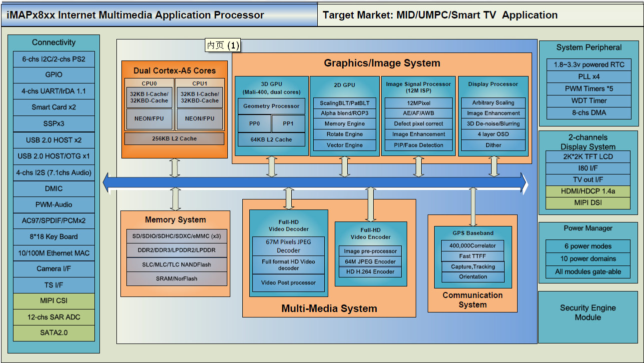Select the 'HD H.264 Encoder' block
The height and width of the screenshot is (363, 644).
coord(371,272)
